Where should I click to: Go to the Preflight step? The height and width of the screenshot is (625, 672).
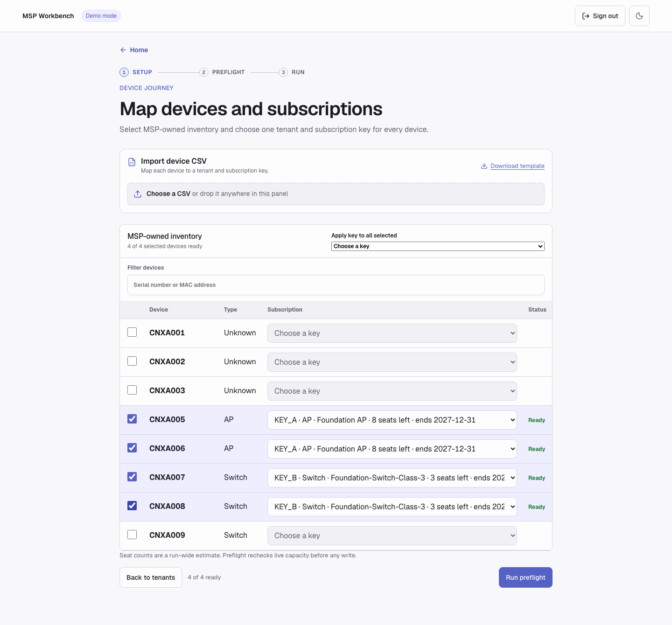point(222,72)
